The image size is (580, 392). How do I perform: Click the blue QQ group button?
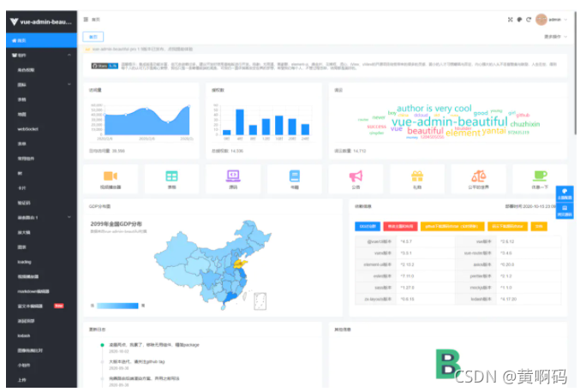pos(368,226)
